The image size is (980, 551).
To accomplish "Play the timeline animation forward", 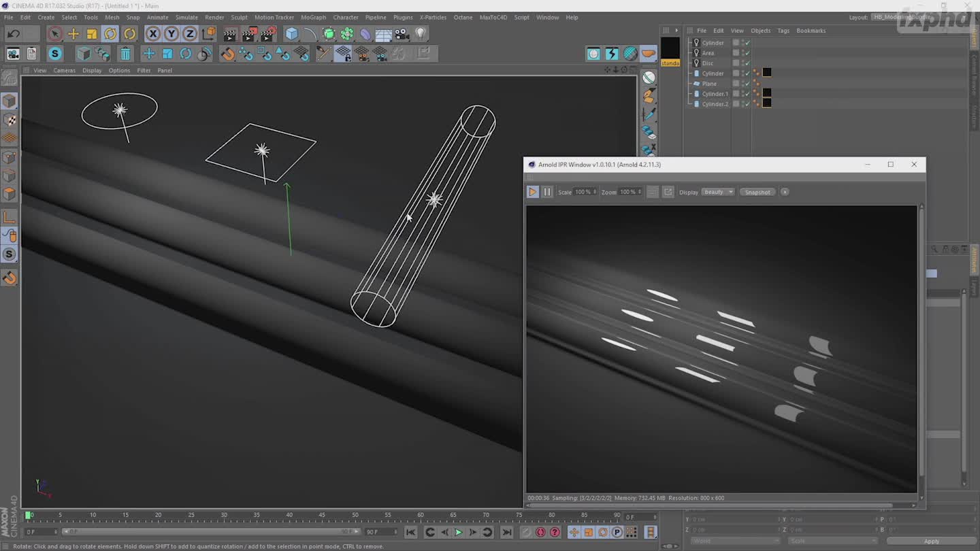I will 458,532.
